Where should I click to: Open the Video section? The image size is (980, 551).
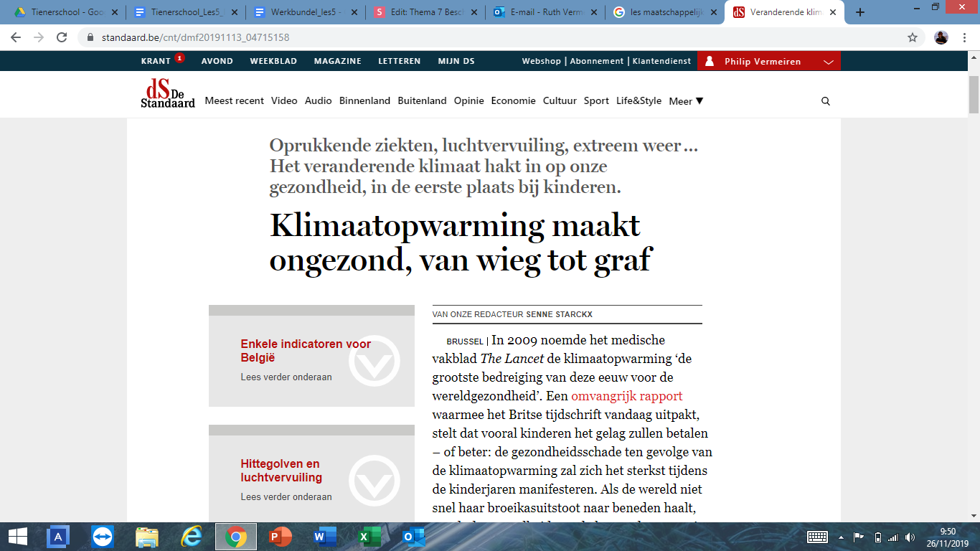click(284, 101)
